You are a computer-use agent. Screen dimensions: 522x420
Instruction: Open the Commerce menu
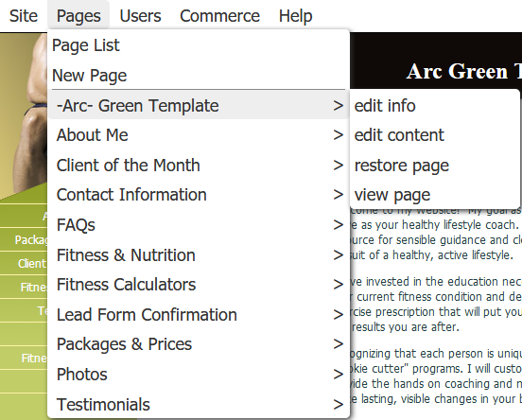[219, 16]
